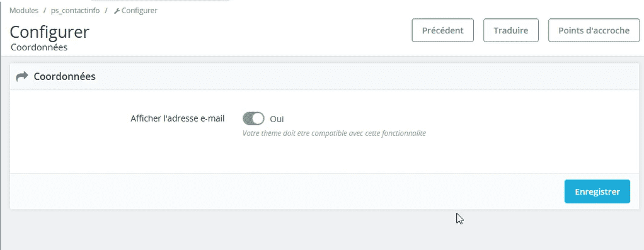
Task: Click the first slash separator after Modules
Action: (45, 11)
